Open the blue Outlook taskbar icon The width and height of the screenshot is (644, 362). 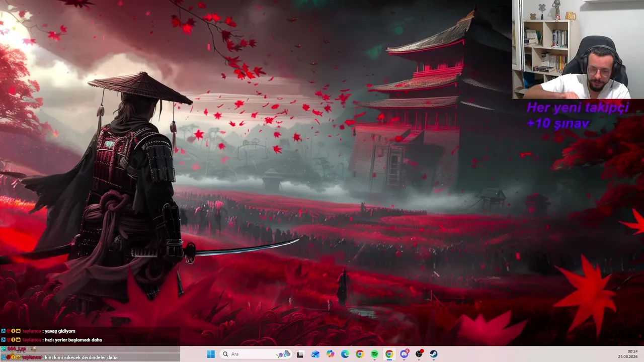point(315,354)
